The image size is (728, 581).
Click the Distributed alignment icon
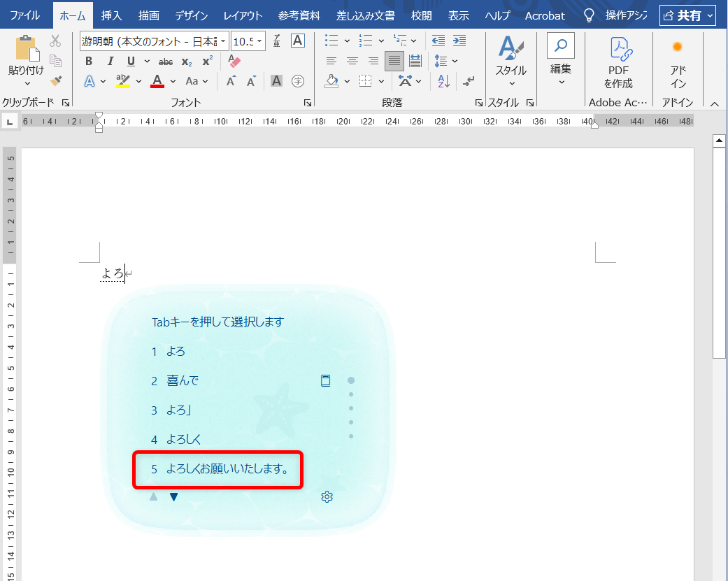point(415,61)
